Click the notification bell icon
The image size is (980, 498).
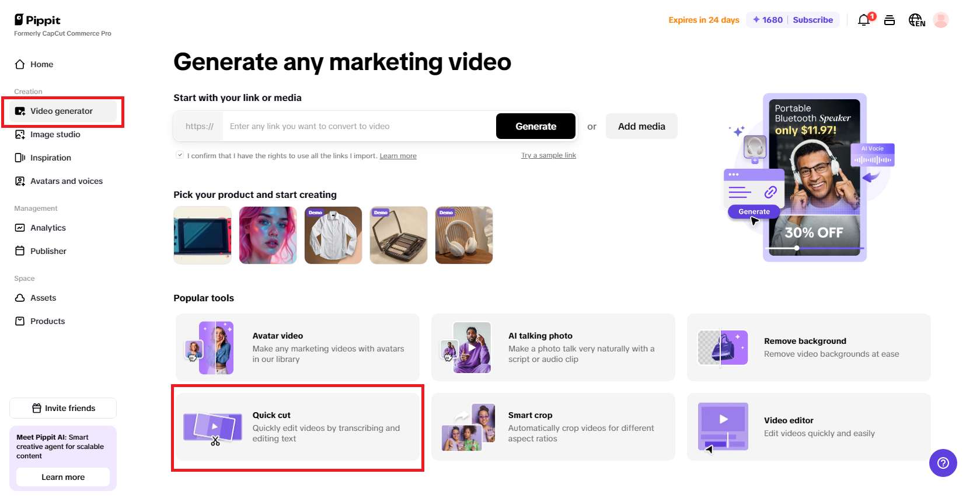click(864, 20)
